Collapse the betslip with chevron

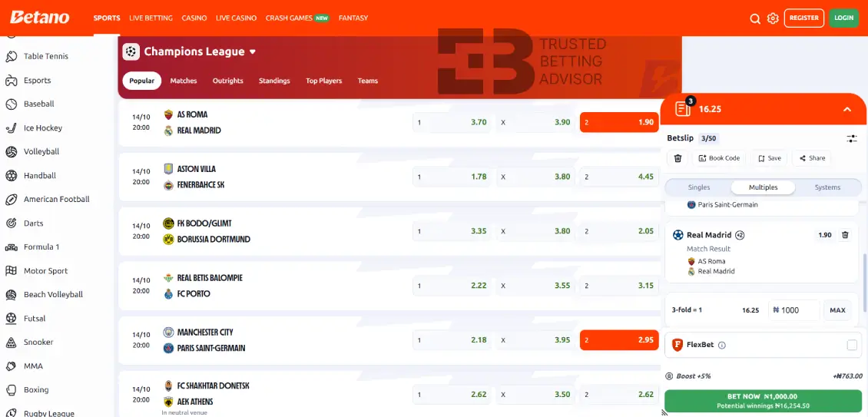pyautogui.click(x=847, y=109)
